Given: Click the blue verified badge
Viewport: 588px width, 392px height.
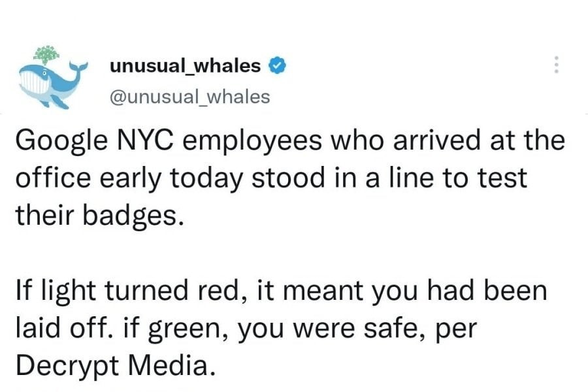Looking at the screenshot, I should (276, 65).
